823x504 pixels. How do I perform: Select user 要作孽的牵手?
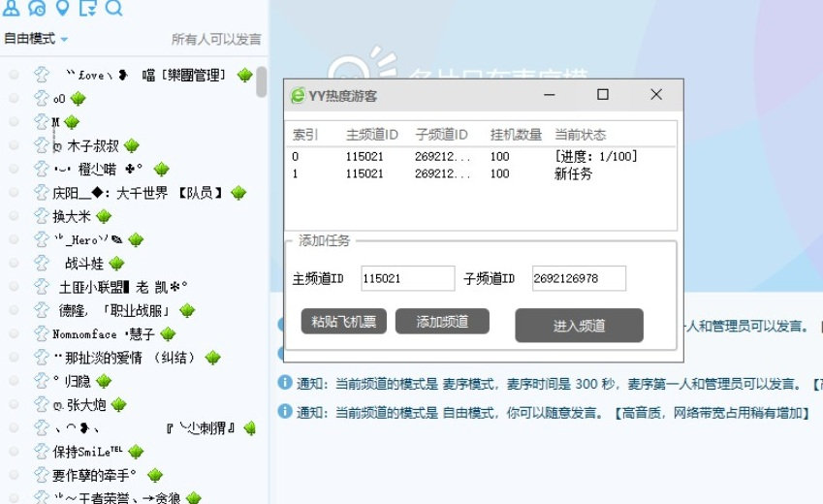(94, 475)
